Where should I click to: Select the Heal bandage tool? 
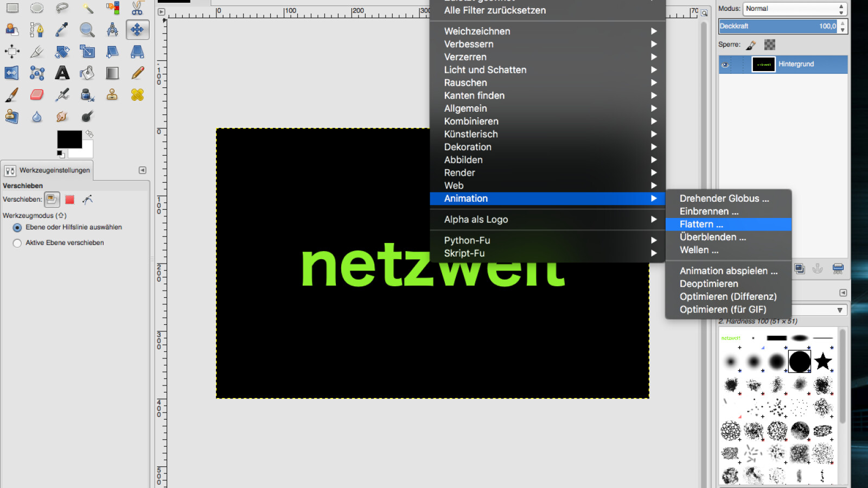(137, 94)
